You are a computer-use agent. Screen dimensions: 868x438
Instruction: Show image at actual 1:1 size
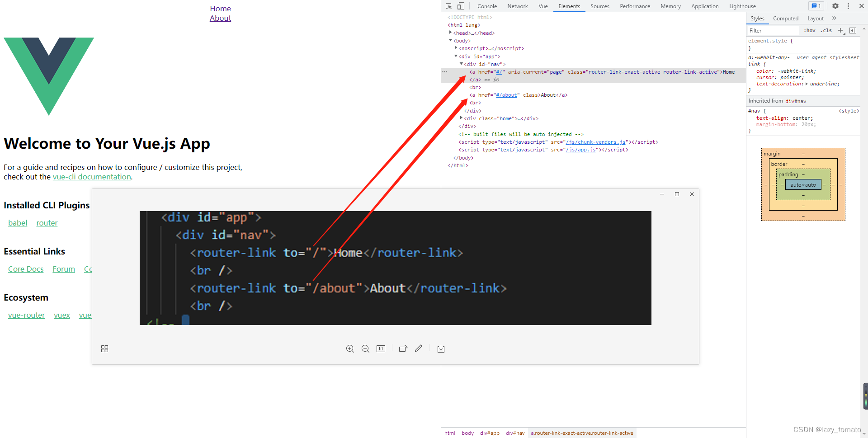point(381,349)
